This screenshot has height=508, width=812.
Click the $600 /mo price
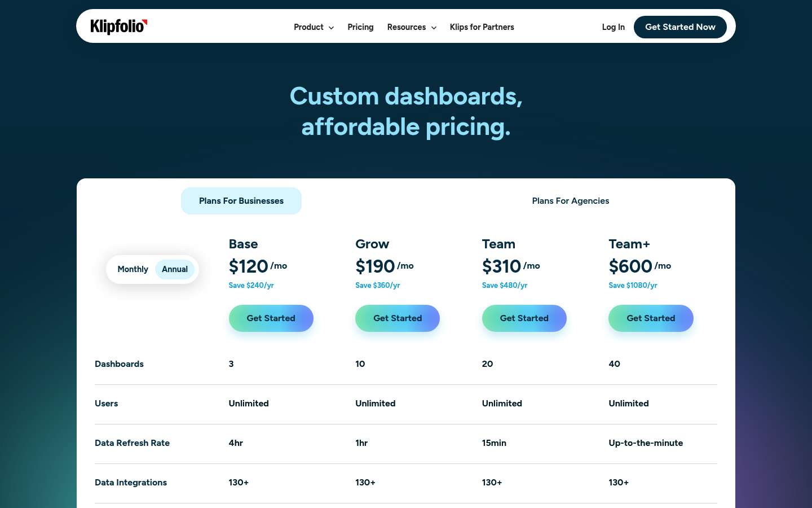click(640, 266)
